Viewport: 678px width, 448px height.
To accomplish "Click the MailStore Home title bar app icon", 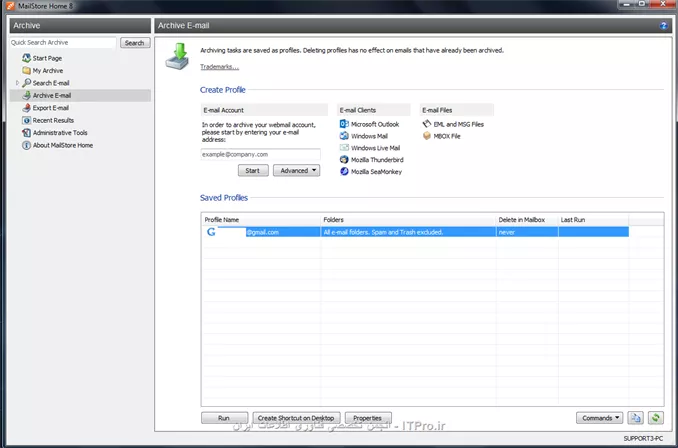I will click(11, 6).
